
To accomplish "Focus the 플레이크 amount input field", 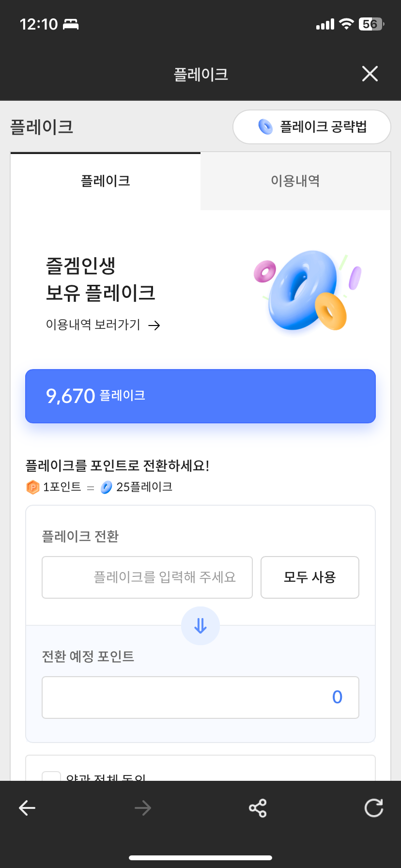I will pos(147,577).
